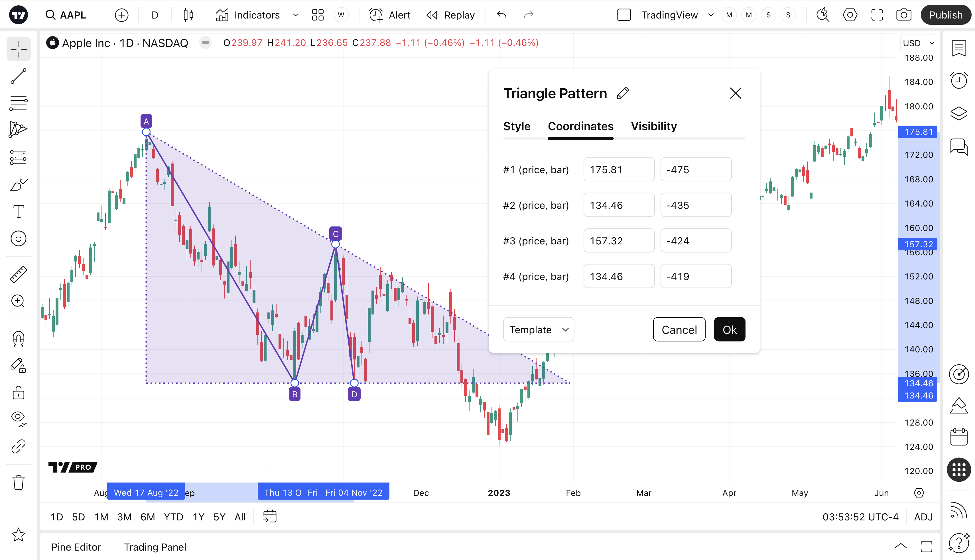Viewport: 975px width, 560px height.
Task: Toggle hide all drawings eye icon
Action: pyautogui.click(x=18, y=418)
